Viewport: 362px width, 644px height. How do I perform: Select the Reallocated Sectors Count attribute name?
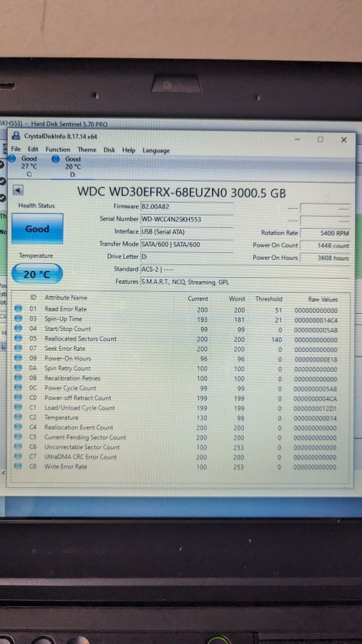(x=80, y=339)
